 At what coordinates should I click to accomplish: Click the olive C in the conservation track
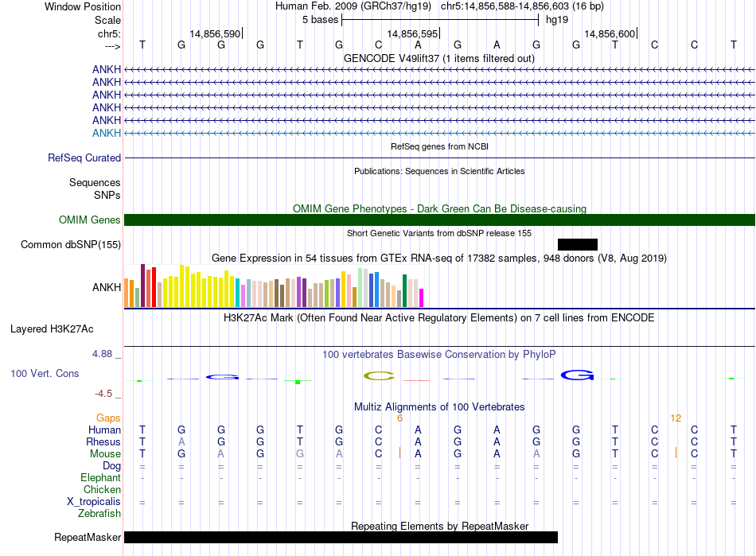(380, 375)
